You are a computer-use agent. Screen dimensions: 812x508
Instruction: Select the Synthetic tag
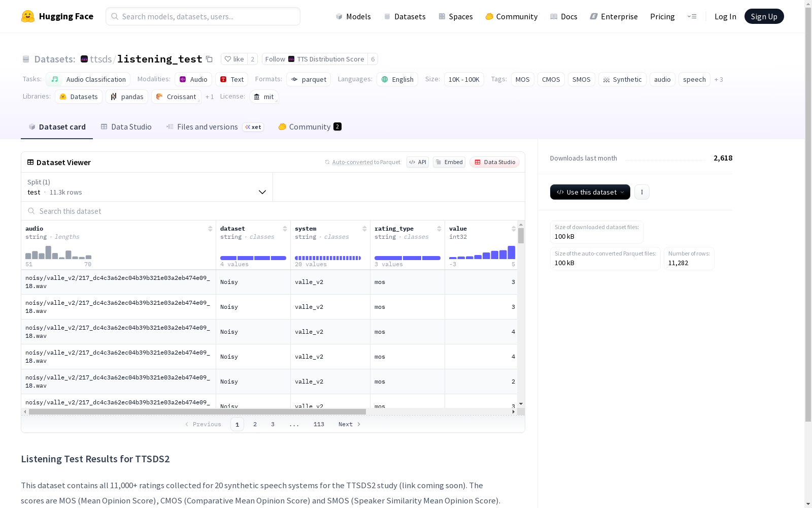pos(622,79)
